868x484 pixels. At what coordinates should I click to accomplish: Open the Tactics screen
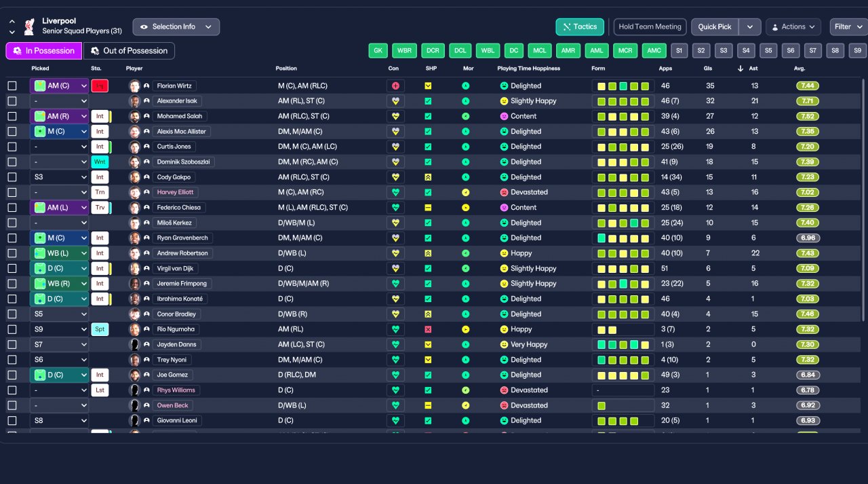(580, 27)
